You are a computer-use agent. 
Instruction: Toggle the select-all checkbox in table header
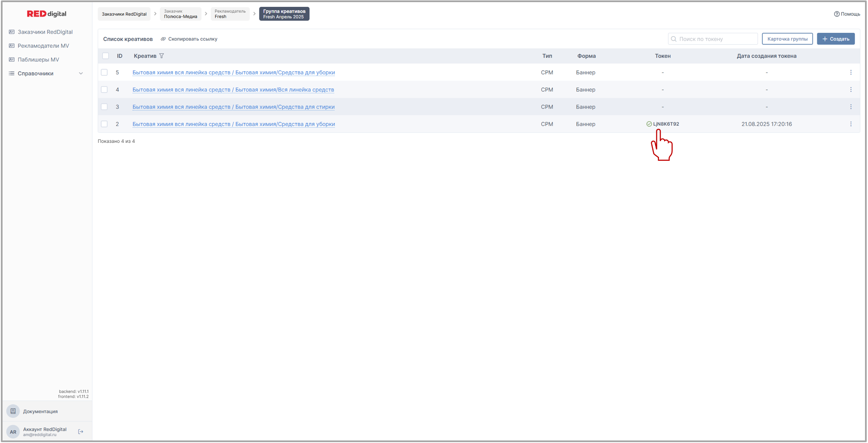coord(106,56)
